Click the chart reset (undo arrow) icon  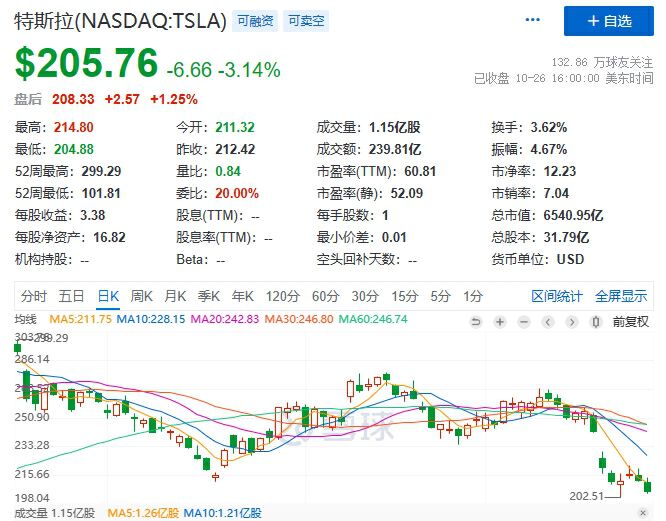[x=476, y=321]
